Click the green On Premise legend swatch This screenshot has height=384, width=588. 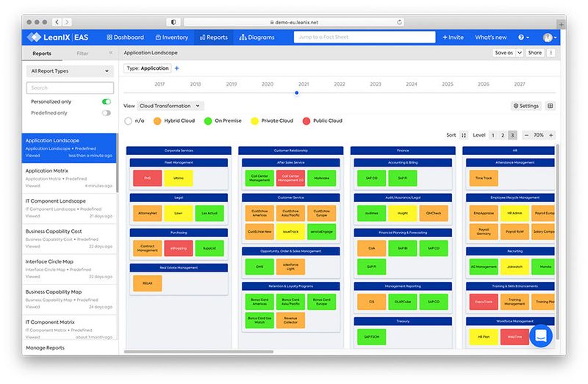[208, 121]
